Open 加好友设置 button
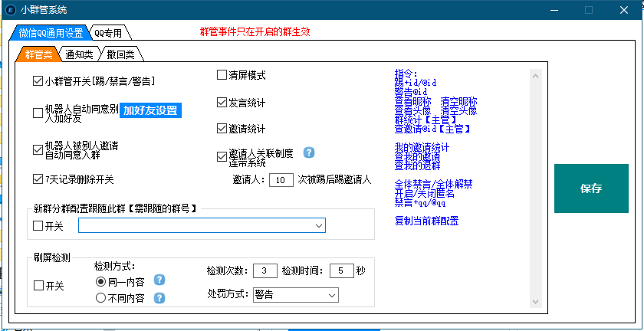This screenshot has width=644, height=331. pyautogui.click(x=150, y=110)
